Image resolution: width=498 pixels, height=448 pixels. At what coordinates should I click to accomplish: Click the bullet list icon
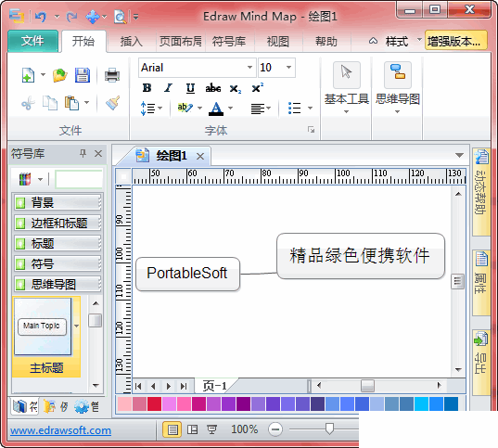(x=294, y=108)
